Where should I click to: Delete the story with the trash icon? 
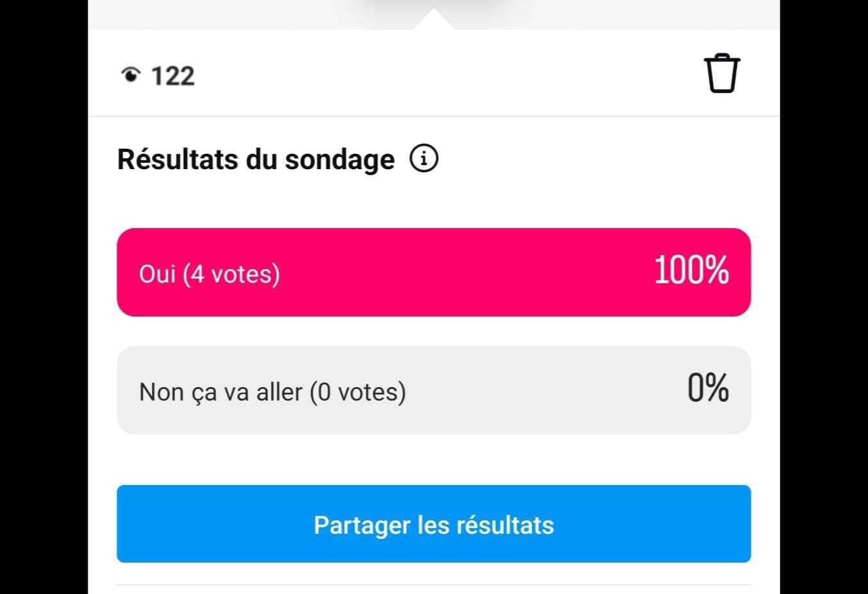tap(722, 74)
